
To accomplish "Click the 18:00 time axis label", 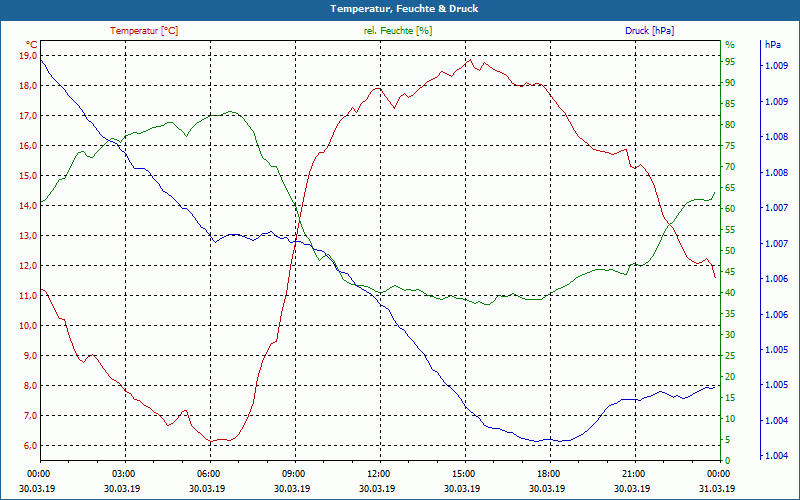I will (x=547, y=473).
